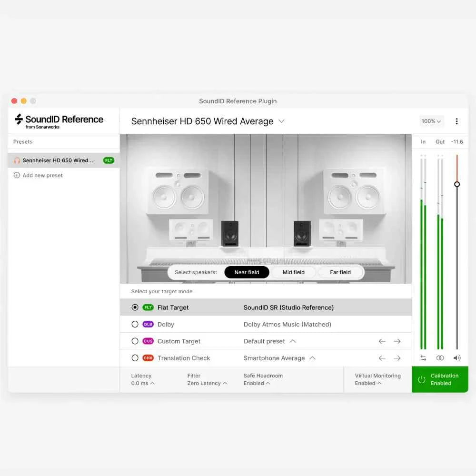Open the 100% dry/wet dropdown
This screenshot has width=476, height=476.
pos(431,121)
